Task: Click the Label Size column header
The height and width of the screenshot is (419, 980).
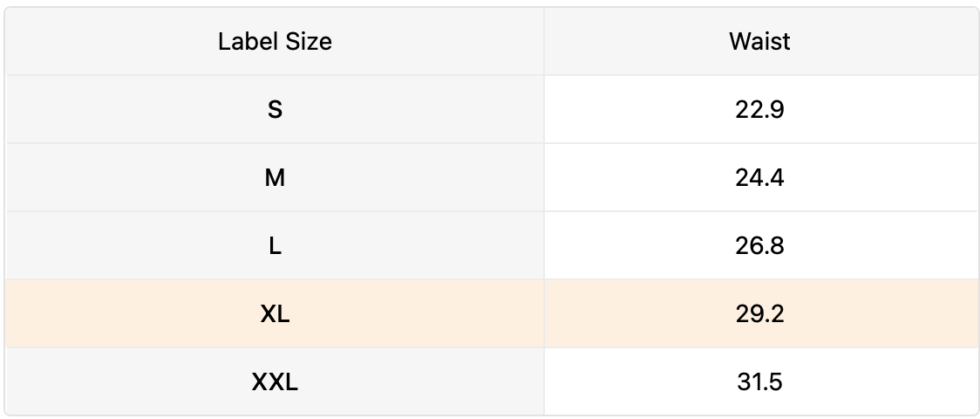Action: click(x=275, y=42)
